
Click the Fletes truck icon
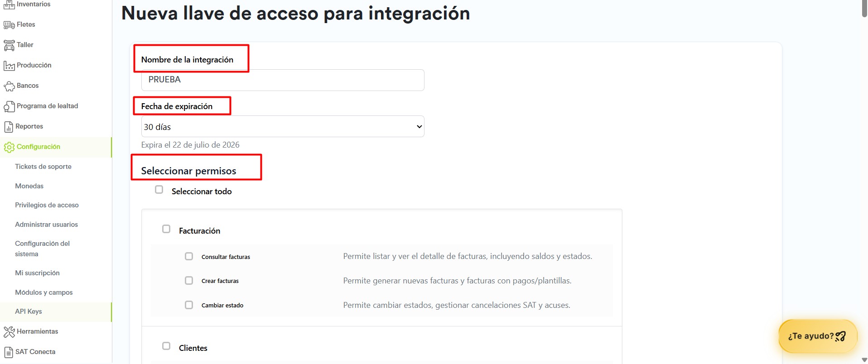point(9,25)
